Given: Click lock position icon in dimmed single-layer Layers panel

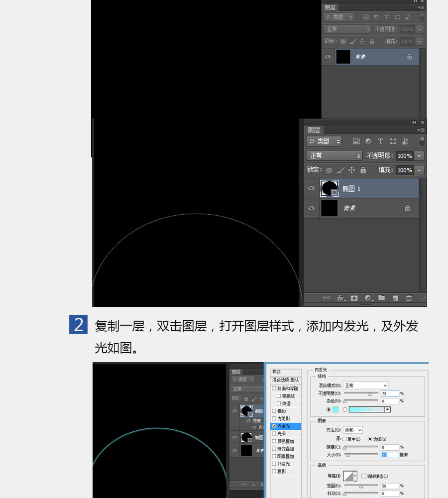Looking at the screenshot, I should pyautogui.click(x=362, y=41).
